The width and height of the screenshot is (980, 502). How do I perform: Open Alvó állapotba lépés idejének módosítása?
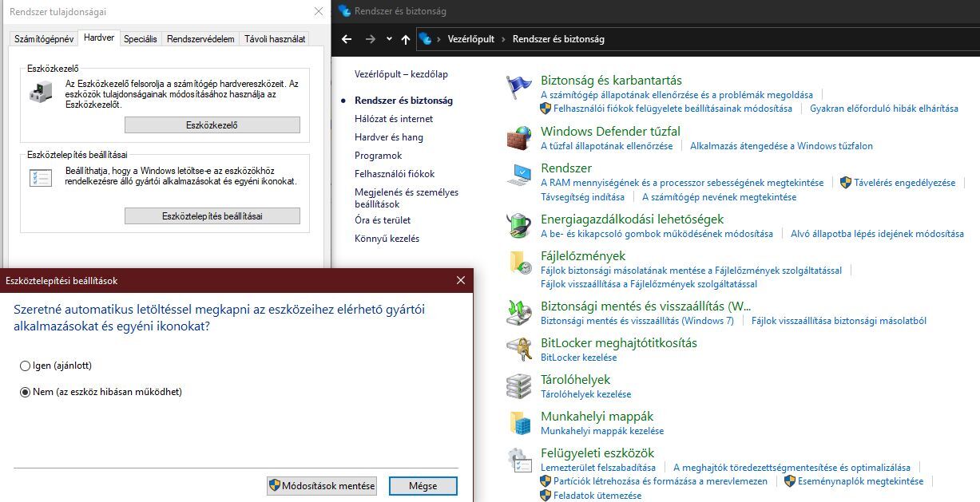pos(877,234)
